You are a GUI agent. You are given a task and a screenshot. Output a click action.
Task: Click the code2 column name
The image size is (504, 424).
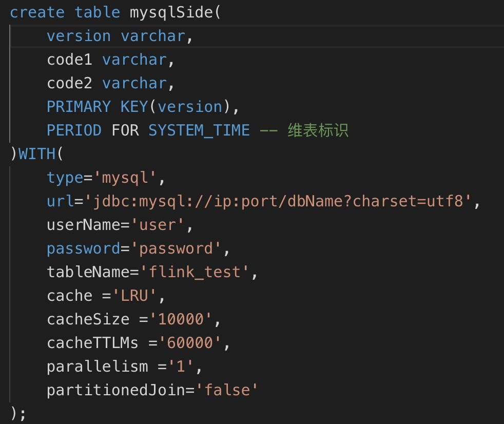[x=69, y=83]
